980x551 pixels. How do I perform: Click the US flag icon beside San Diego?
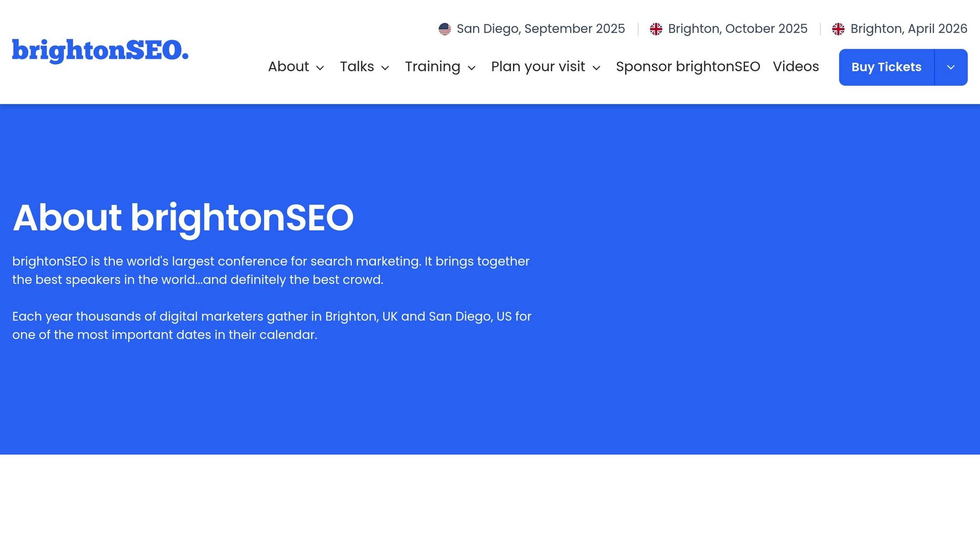tap(445, 29)
